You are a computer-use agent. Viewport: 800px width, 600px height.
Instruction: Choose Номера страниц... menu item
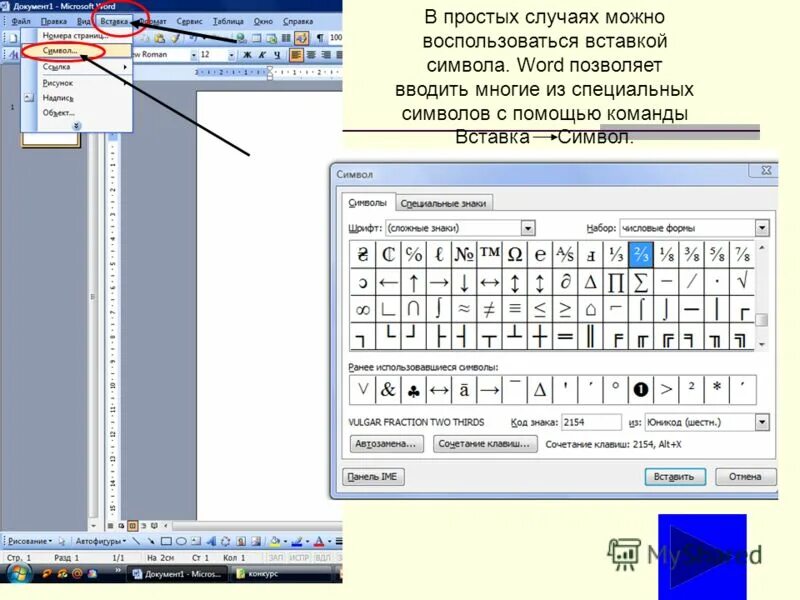tap(77, 36)
